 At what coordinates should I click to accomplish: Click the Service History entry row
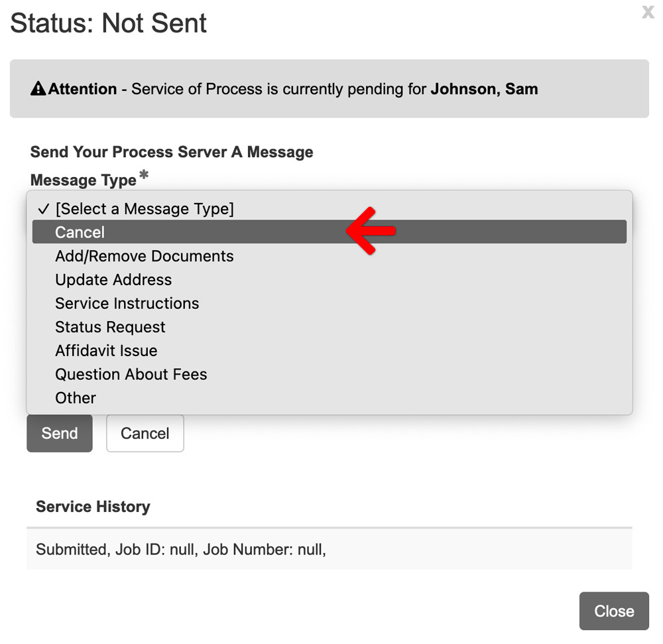coord(329,549)
